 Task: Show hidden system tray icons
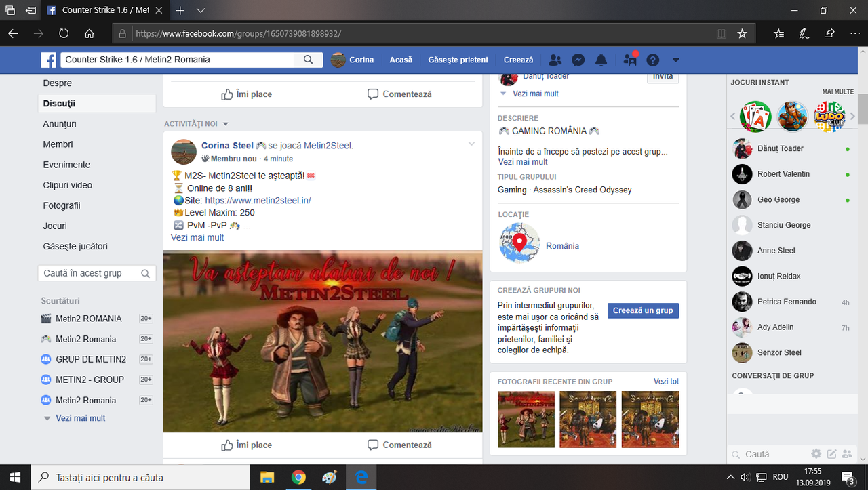coord(731,477)
